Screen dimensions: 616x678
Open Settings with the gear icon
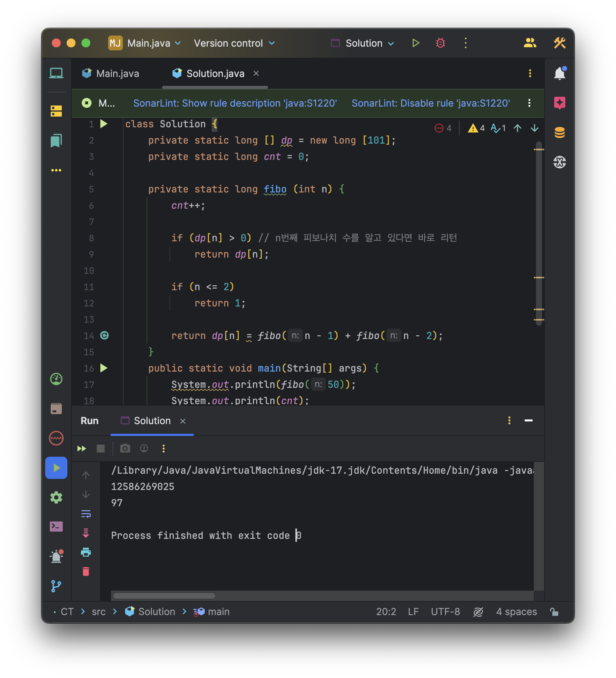56,497
